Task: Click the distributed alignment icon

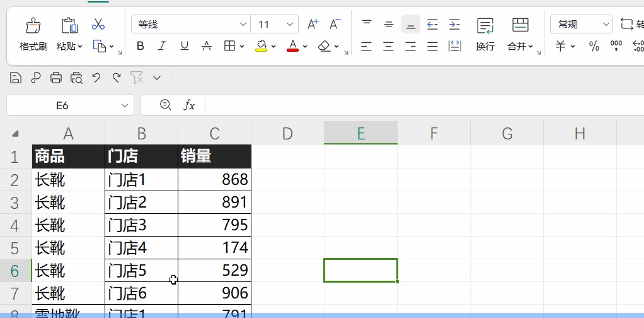Action: pos(455,46)
